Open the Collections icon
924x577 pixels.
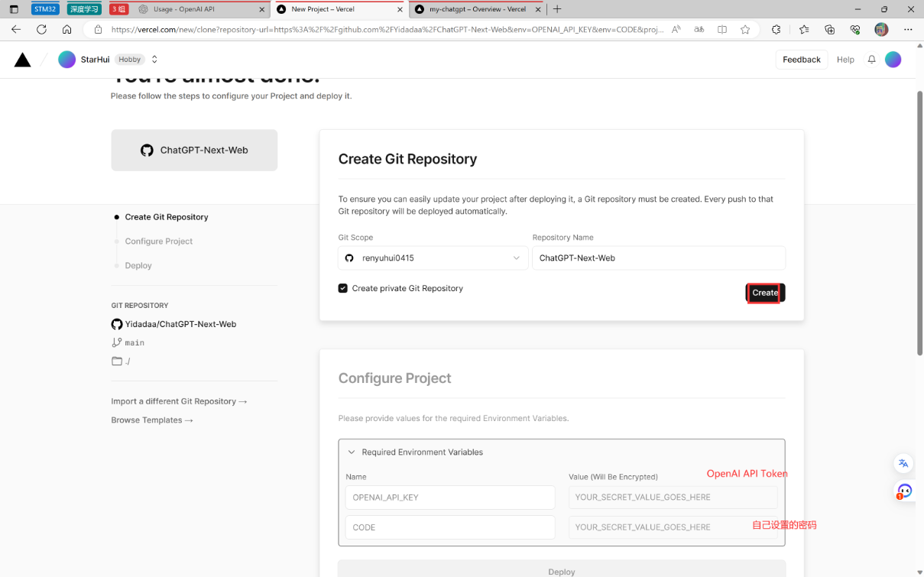click(830, 29)
